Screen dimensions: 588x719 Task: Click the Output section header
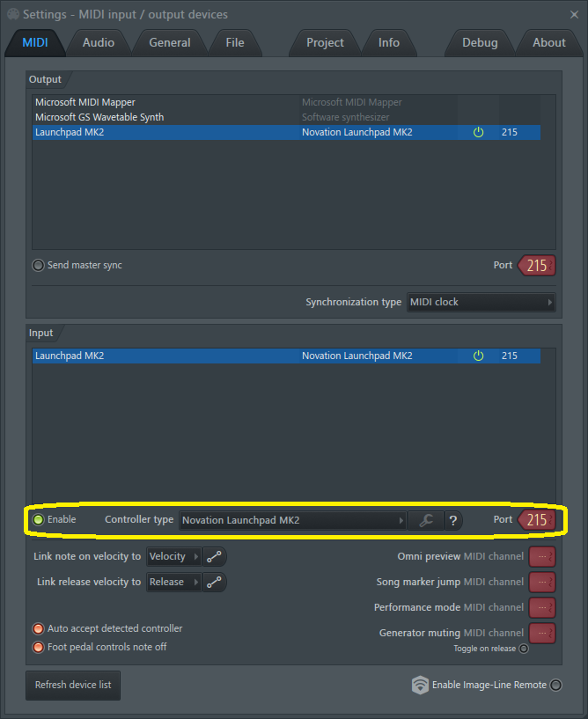click(x=45, y=79)
